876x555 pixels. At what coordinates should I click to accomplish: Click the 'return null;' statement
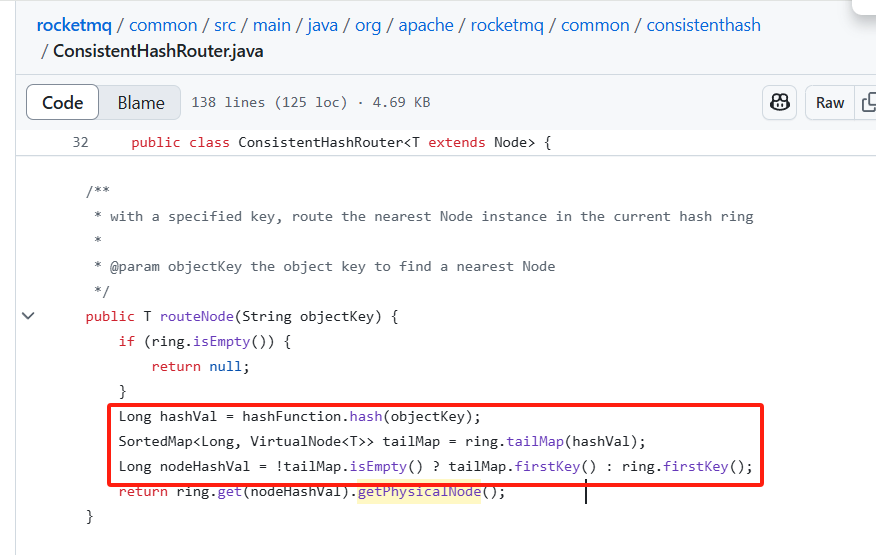tap(201, 367)
